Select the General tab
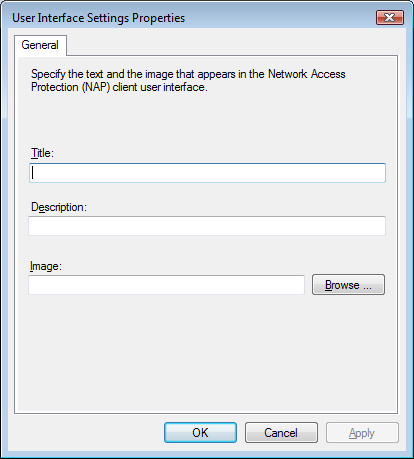414x459 pixels. click(40, 45)
